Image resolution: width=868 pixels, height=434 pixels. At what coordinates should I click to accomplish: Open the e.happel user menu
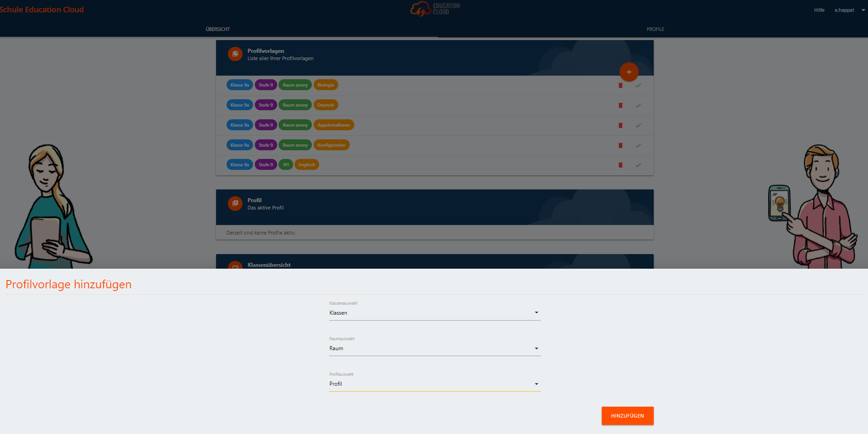tap(848, 10)
